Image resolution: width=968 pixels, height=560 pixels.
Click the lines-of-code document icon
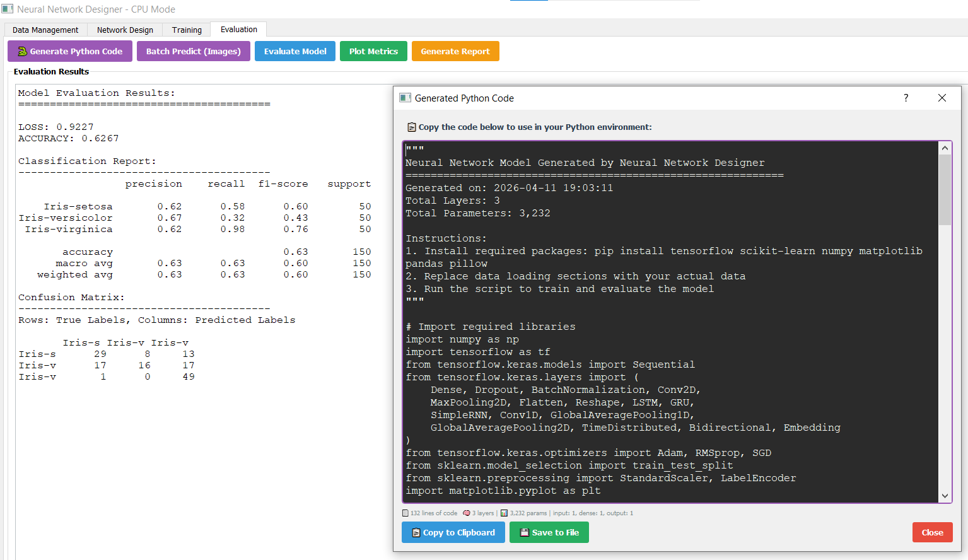click(405, 513)
